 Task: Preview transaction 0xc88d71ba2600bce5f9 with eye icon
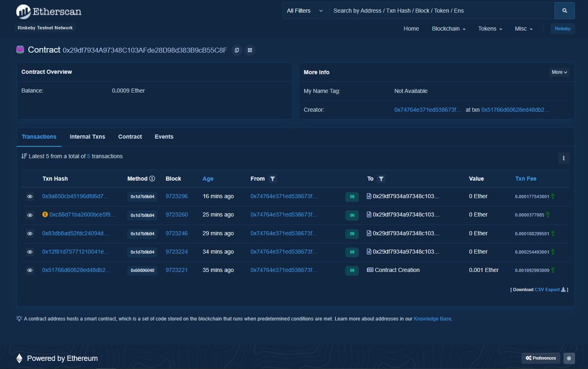click(x=30, y=215)
